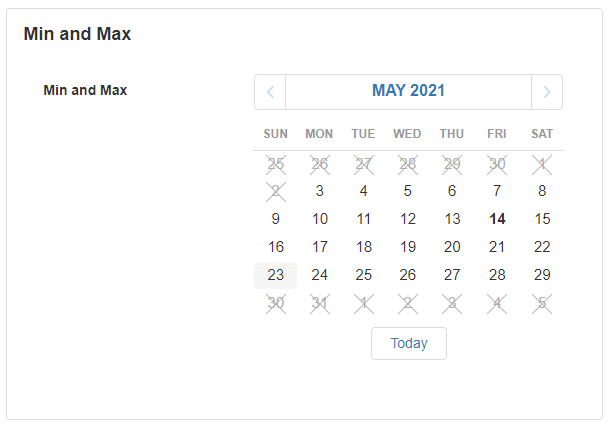Choose Saturday May 15
This screenshot has height=427, width=611.
click(542, 219)
